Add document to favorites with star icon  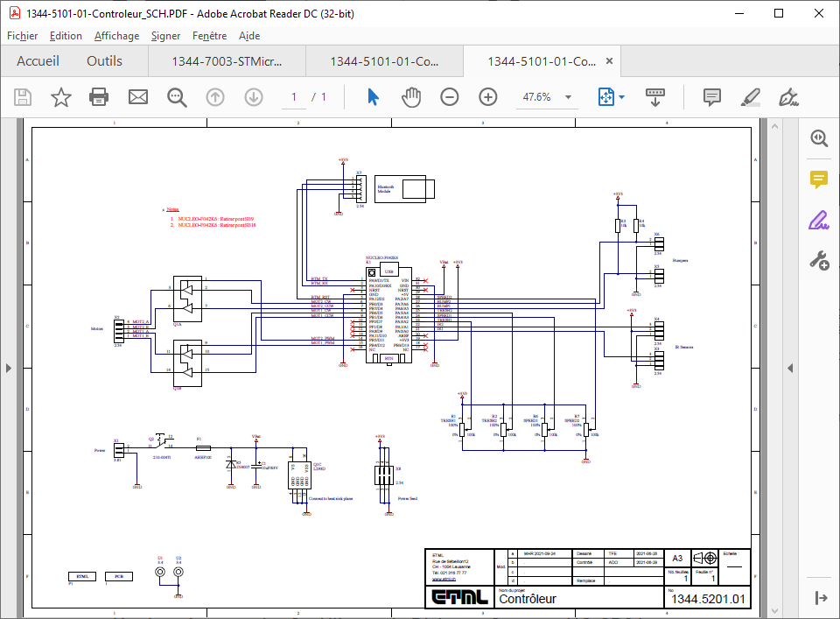(x=61, y=97)
